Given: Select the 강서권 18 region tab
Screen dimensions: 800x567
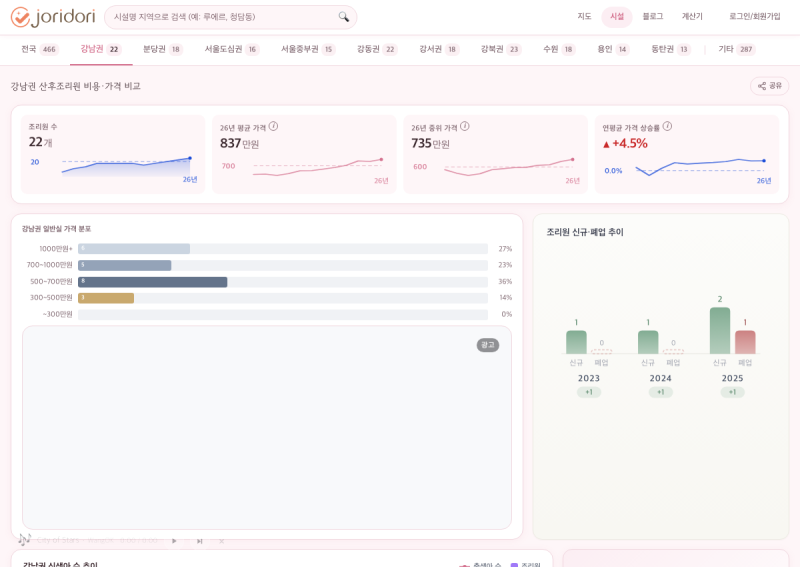Looking at the screenshot, I should point(439,49).
